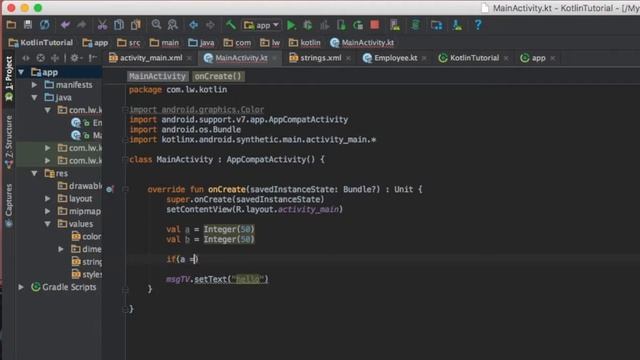Expand the layout folder

click(48, 199)
